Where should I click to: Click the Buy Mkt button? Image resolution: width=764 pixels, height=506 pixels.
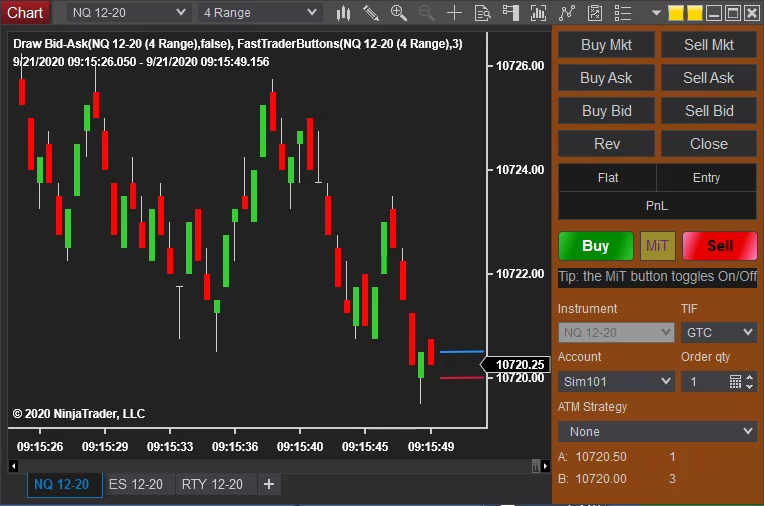606,45
